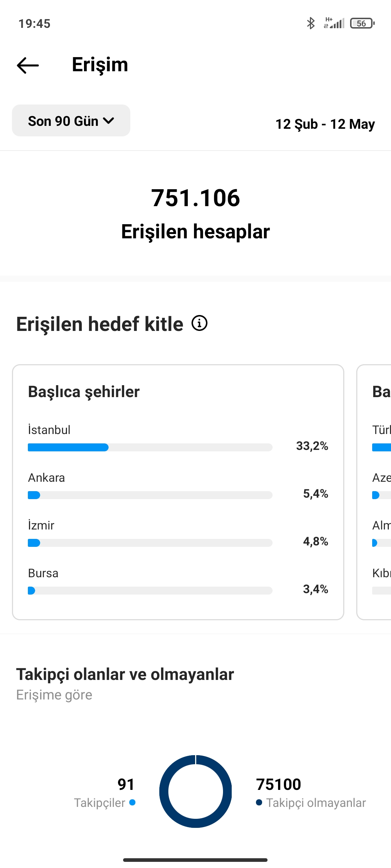The height and width of the screenshot is (868, 391).
Task: Tap the dark Takipçi olmayanlar legend dot
Action: 259,802
